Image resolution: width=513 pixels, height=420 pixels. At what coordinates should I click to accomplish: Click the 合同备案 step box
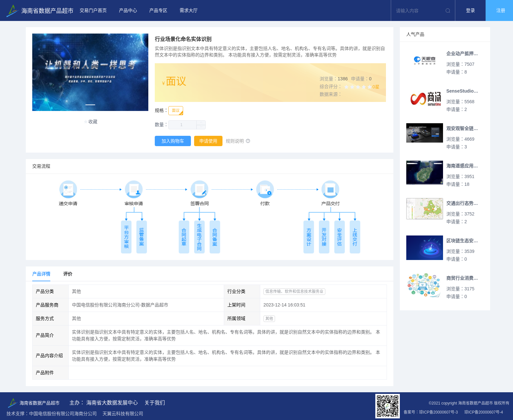215,237
